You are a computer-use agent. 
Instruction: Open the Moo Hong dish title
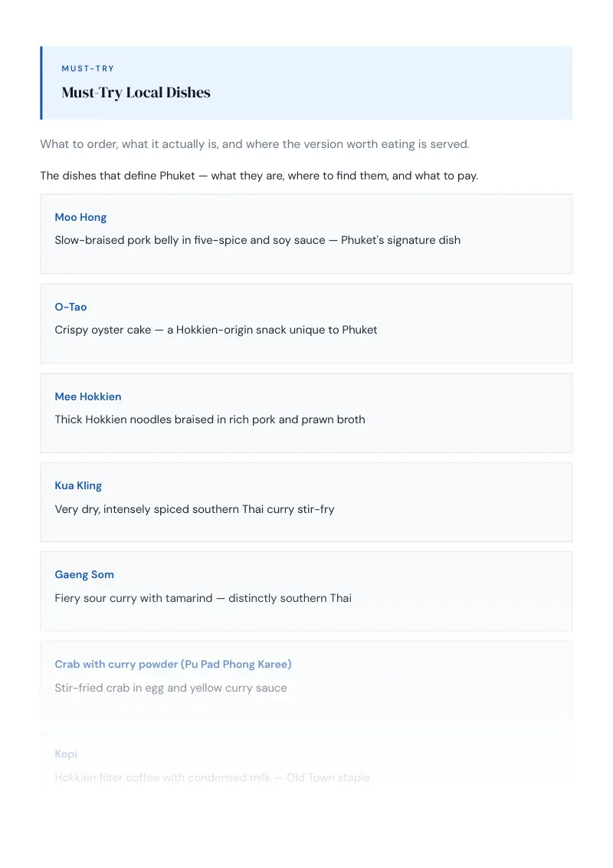[x=80, y=217]
